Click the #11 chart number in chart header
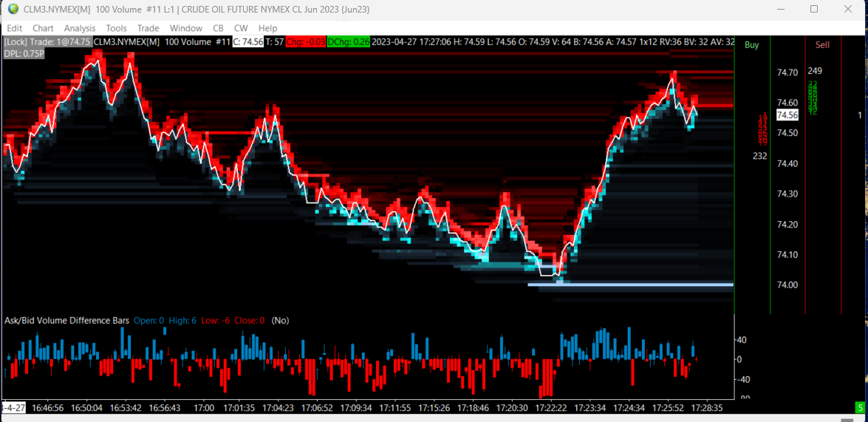The width and height of the screenshot is (868, 422). click(222, 41)
